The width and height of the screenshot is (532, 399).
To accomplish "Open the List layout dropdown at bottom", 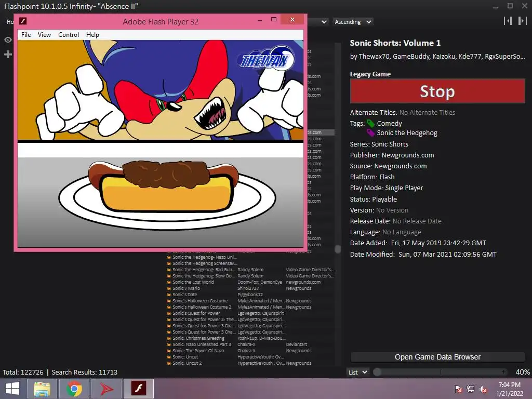I will click(x=358, y=372).
